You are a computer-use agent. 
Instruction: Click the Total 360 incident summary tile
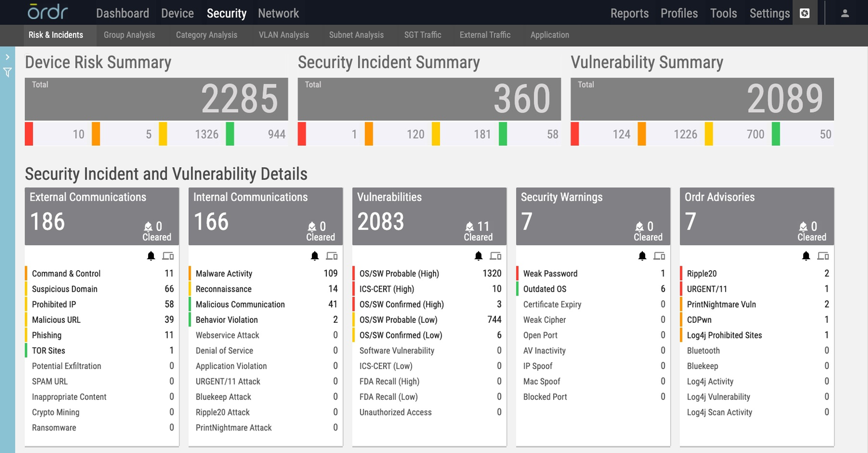(x=429, y=98)
